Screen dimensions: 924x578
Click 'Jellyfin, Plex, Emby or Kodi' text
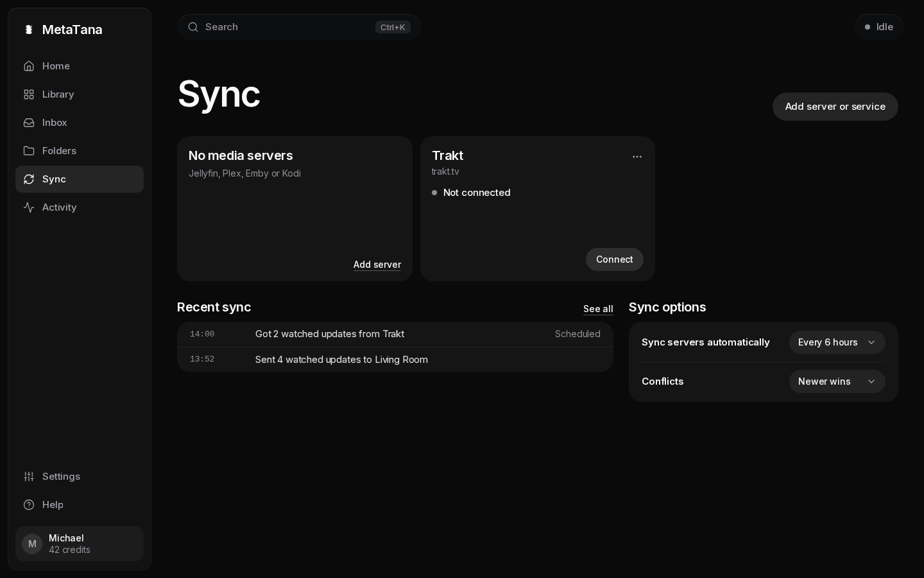pyautogui.click(x=244, y=173)
